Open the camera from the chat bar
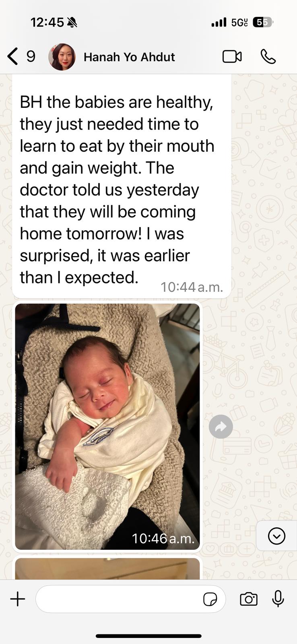 (x=249, y=599)
